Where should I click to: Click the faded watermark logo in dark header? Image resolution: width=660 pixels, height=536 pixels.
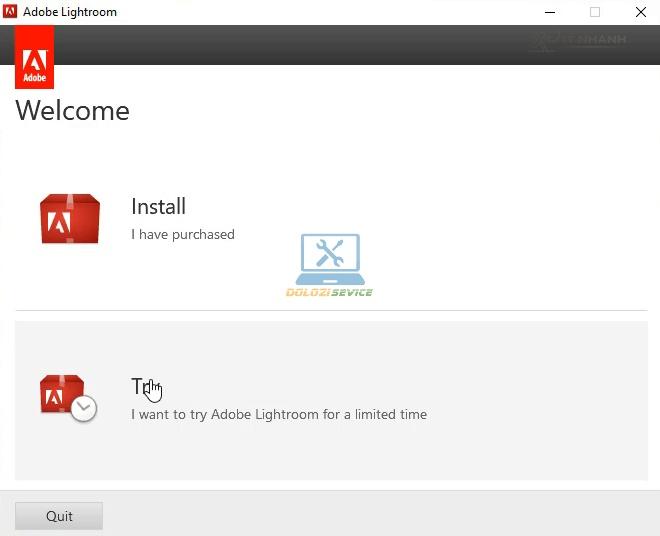[x=579, y=41]
